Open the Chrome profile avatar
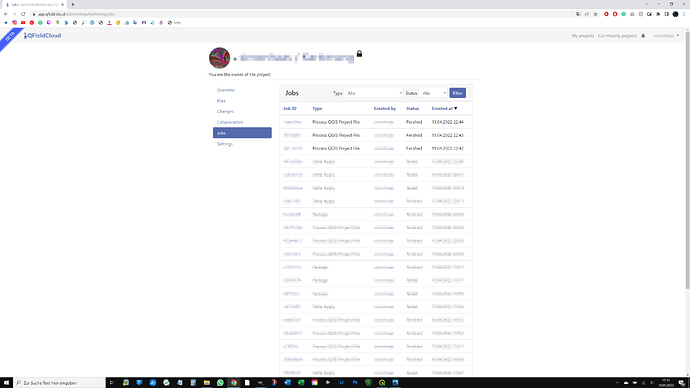 [x=675, y=14]
